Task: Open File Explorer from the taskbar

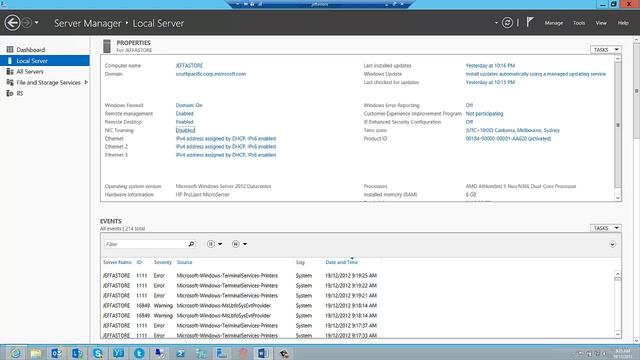Action: 36,353
